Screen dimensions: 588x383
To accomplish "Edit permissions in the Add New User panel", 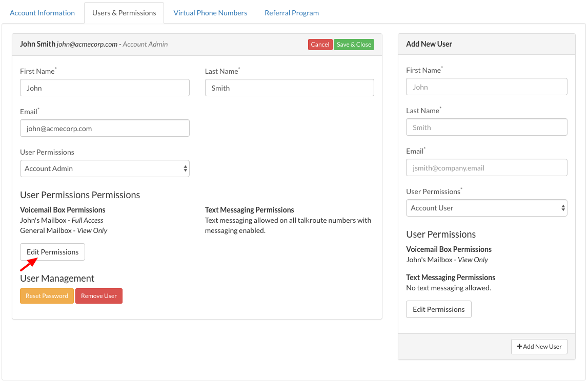I will coord(438,309).
